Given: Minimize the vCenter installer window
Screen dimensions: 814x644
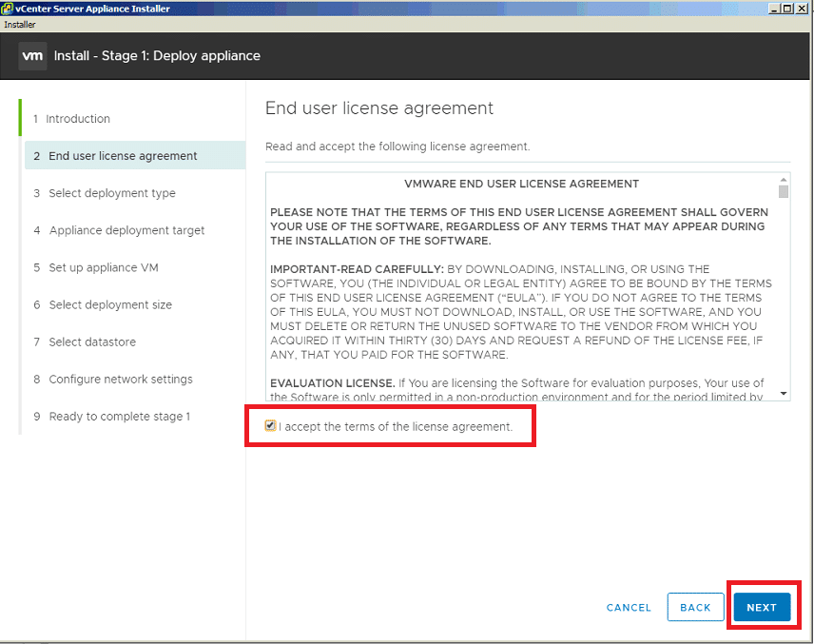Looking at the screenshot, I should pos(774,9).
